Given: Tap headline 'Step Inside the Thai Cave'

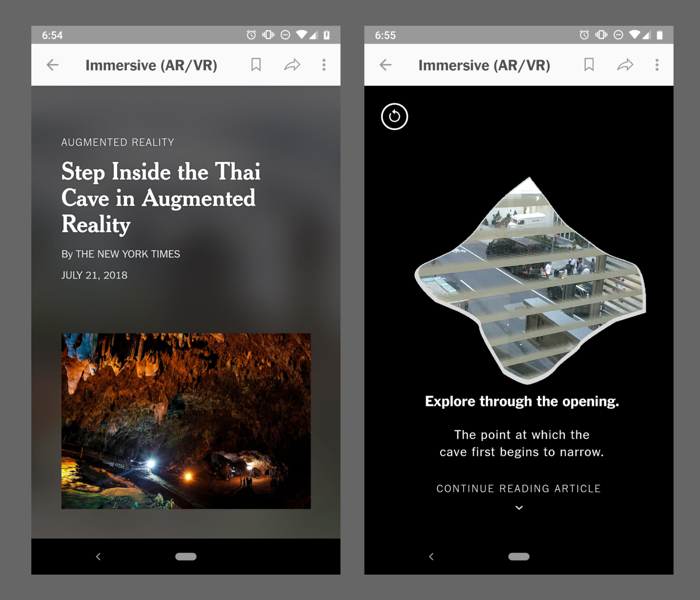Looking at the screenshot, I should (x=161, y=198).
